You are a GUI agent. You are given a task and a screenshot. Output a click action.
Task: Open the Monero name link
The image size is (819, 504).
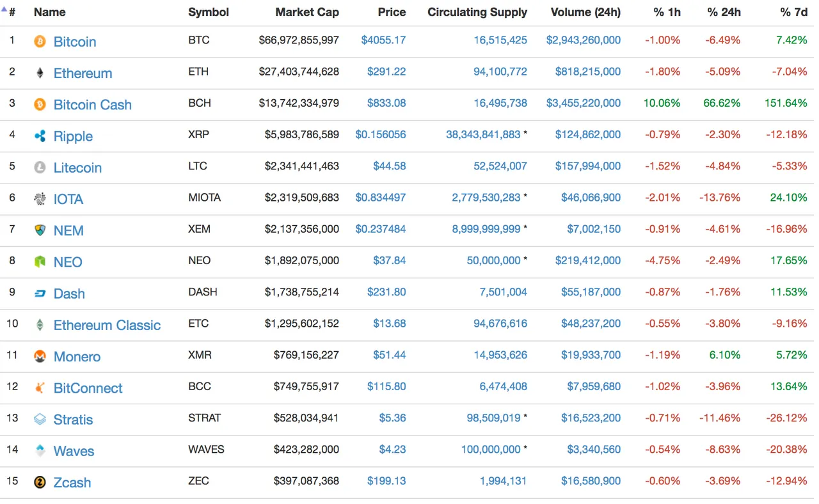click(77, 356)
